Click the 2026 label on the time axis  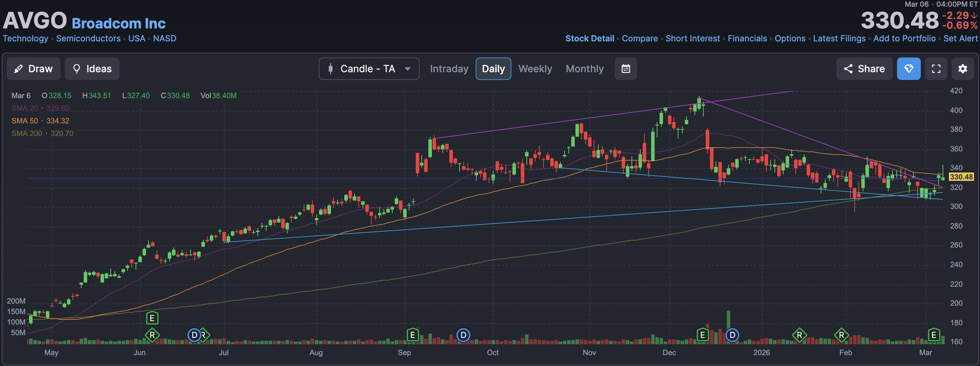click(x=762, y=353)
